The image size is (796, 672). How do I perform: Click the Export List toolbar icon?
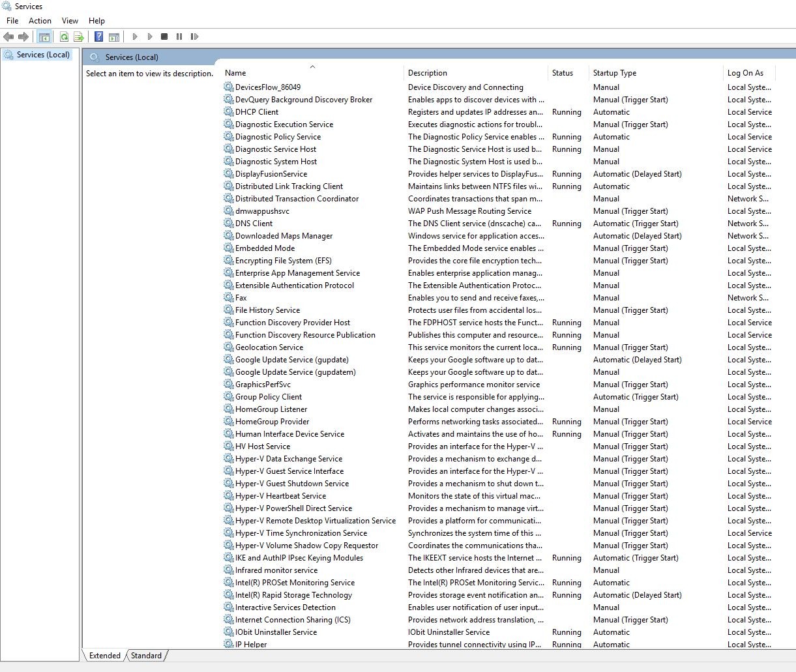pos(79,37)
